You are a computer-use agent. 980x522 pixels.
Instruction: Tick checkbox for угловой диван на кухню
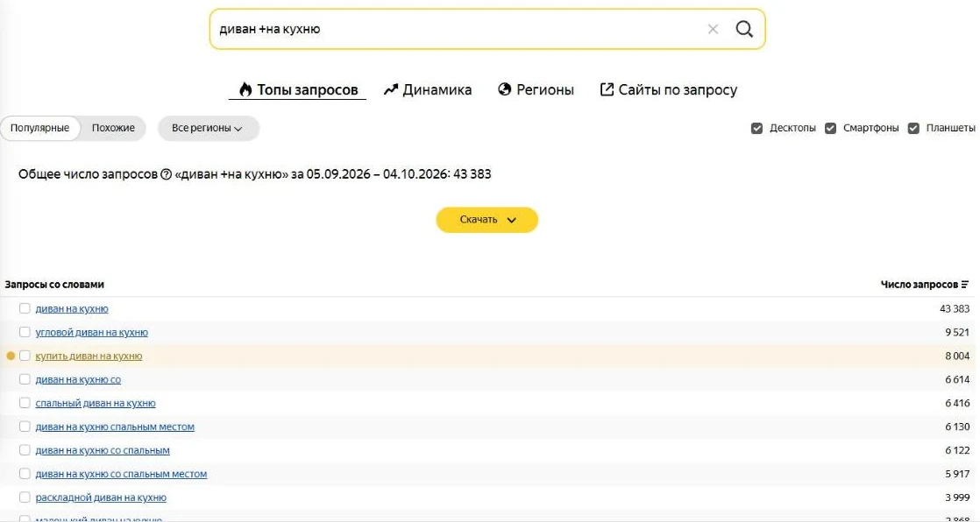(25, 332)
